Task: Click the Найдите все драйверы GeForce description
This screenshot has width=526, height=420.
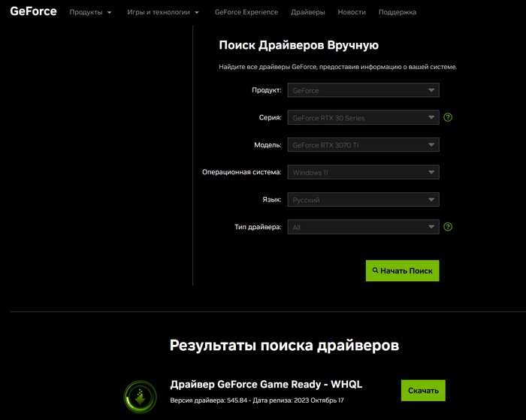Action: [x=338, y=67]
